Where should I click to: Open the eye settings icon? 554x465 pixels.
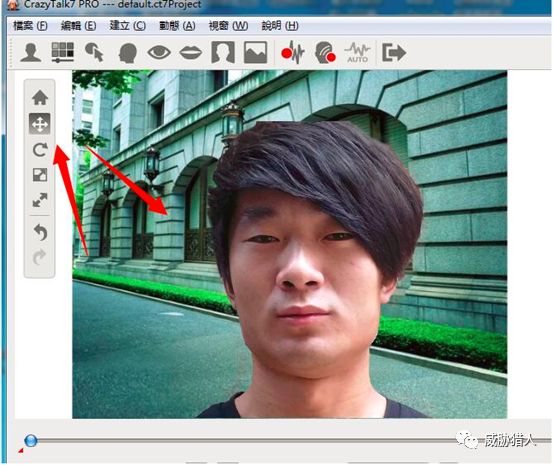click(159, 53)
